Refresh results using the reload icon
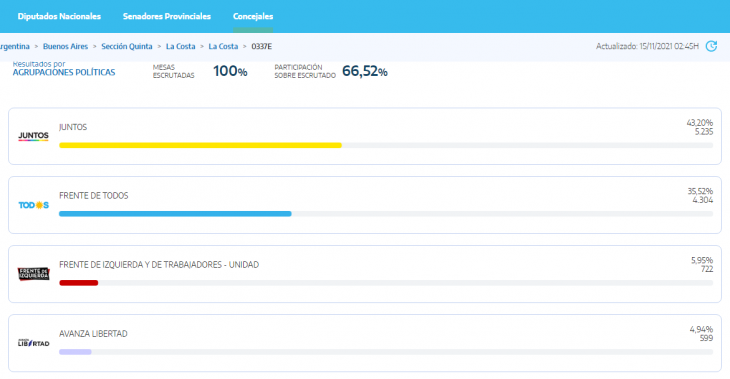 [x=711, y=46]
